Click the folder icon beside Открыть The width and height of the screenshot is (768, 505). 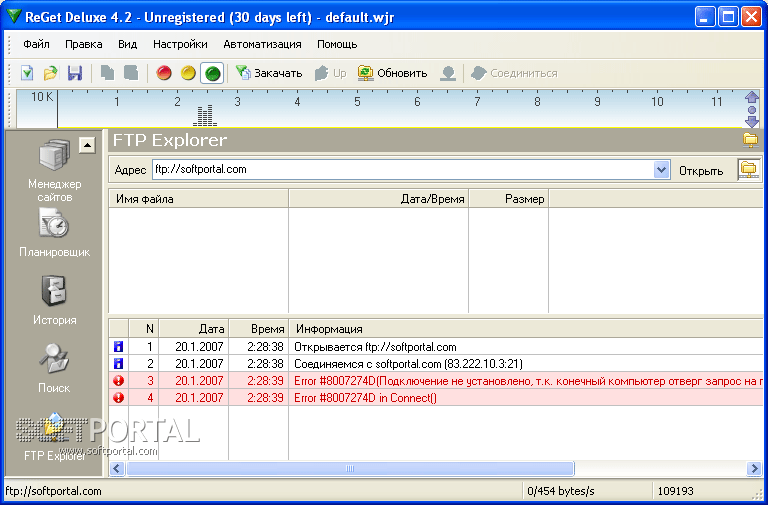[x=749, y=169]
